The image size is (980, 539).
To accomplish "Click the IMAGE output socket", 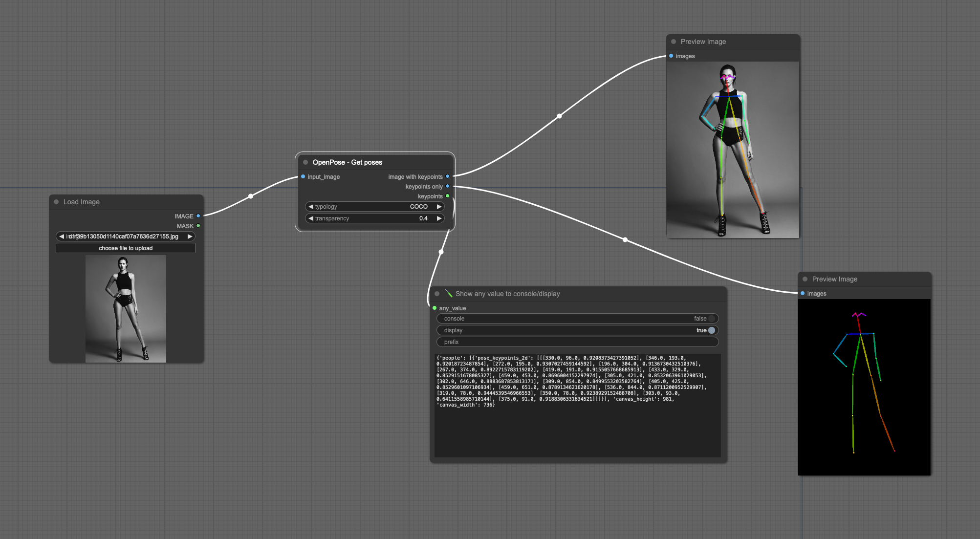I will coord(198,216).
